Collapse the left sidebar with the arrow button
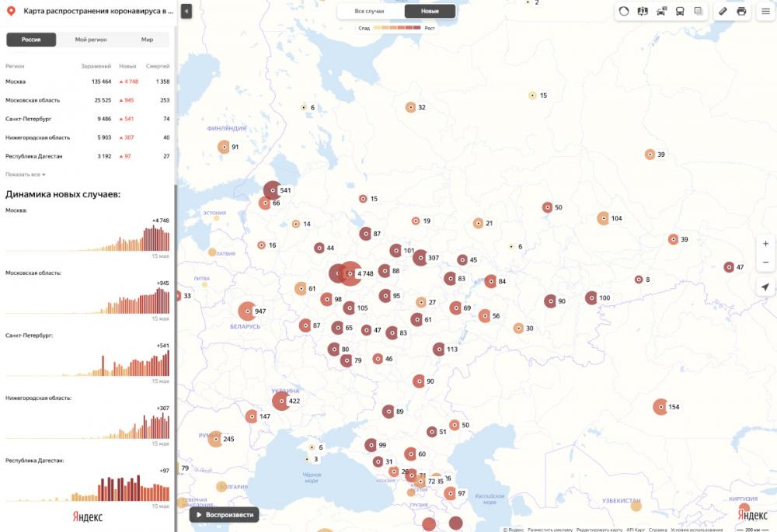 (186, 12)
